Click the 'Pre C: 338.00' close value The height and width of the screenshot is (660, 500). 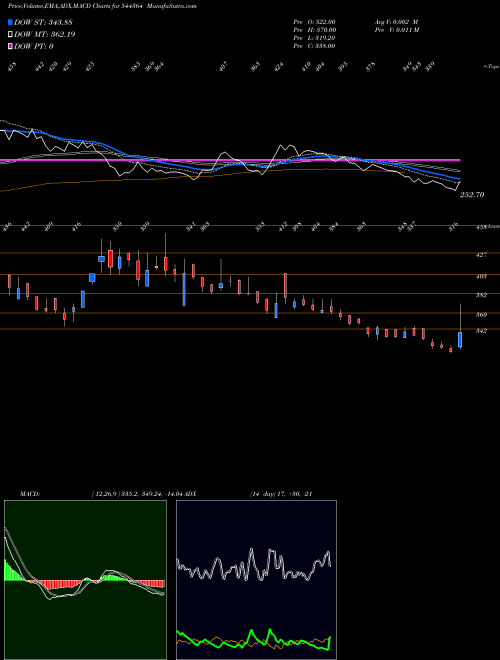[x=314, y=46]
